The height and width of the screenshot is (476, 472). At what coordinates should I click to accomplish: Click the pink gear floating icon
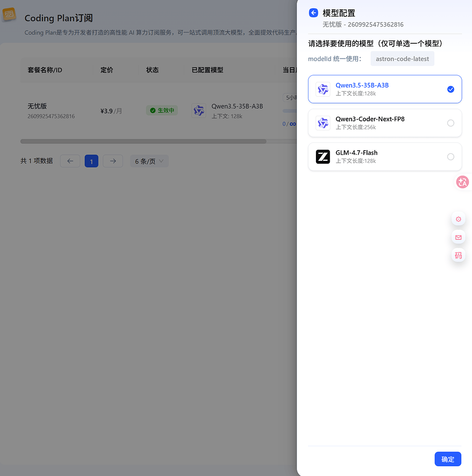(459, 219)
